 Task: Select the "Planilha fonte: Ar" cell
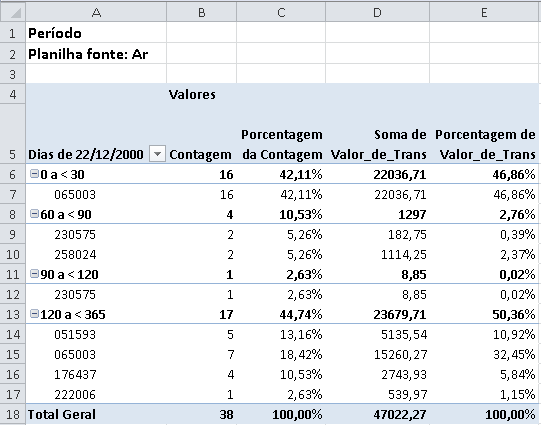click(96, 53)
